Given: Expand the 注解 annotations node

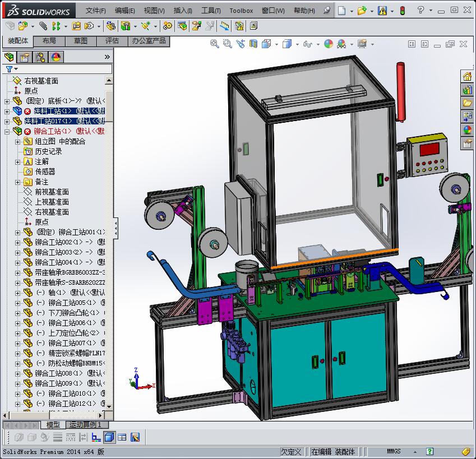Looking at the screenshot, I should (x=17, y=162).
